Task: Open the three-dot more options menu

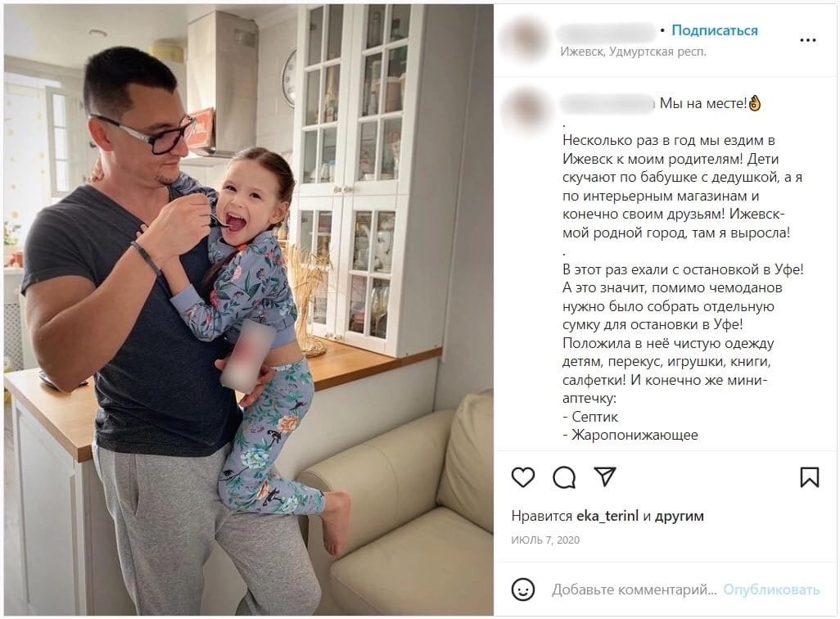Action: click(x=808, y=40)
